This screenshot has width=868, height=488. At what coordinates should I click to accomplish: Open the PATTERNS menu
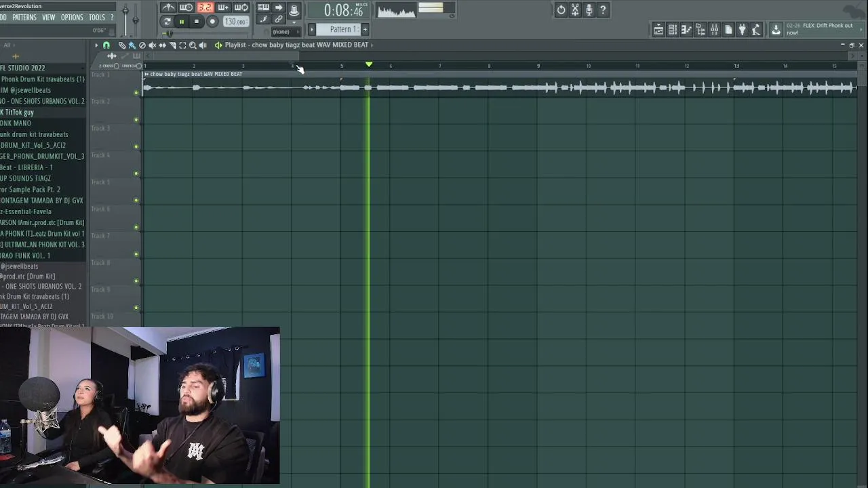click(24, 17)
